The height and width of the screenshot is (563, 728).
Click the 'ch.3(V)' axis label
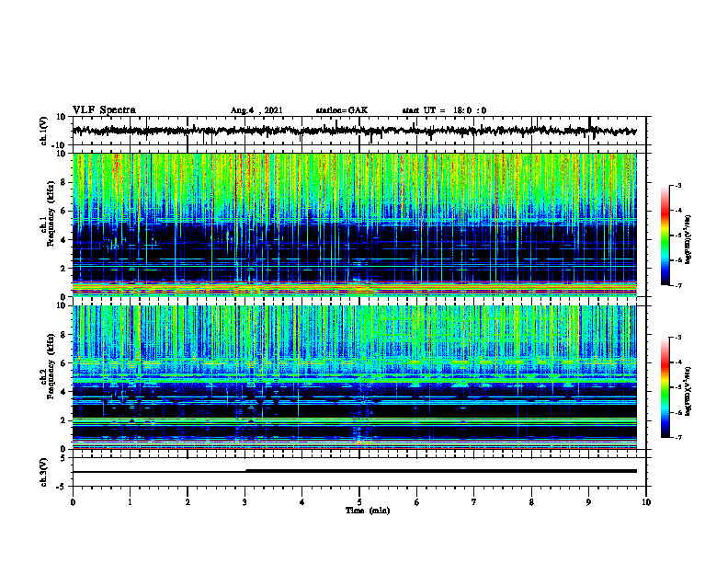pyautogui.click(x=44, y=472)
